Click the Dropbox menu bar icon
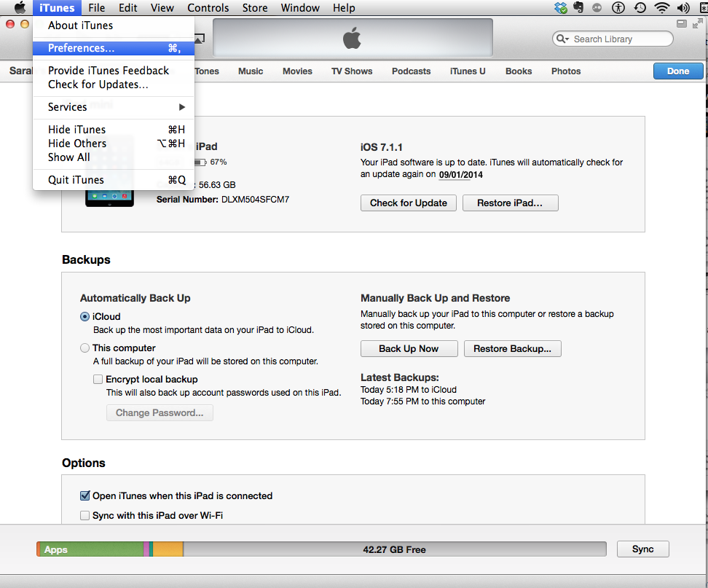708x588 pixels. (561, 8)
